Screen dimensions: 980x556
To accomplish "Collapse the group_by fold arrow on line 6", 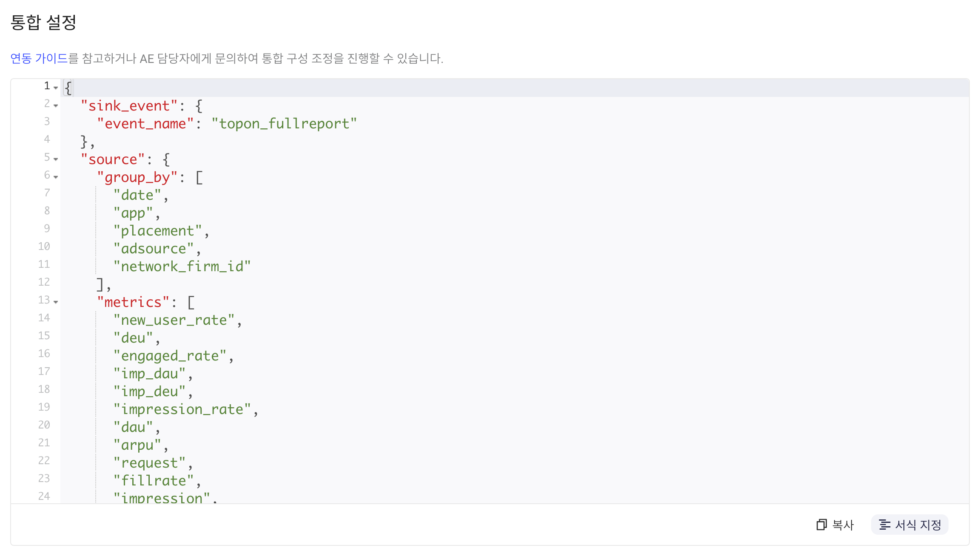I will [56, 177].
